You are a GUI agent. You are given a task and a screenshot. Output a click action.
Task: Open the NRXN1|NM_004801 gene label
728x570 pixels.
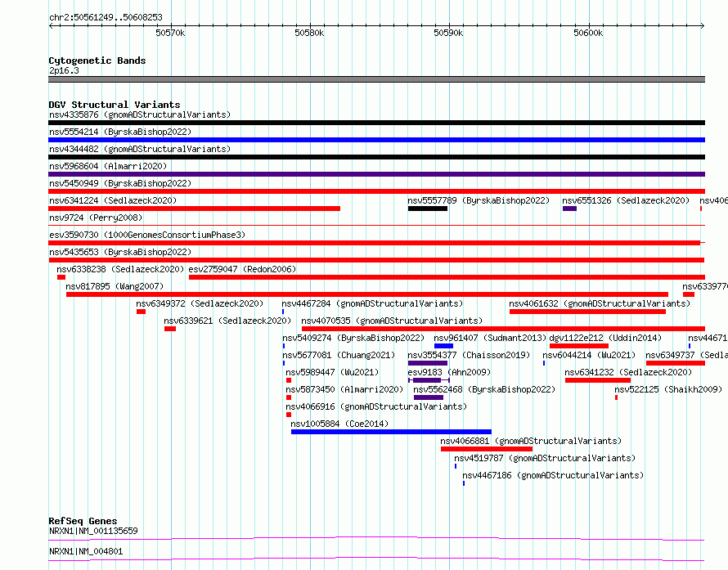86,551
